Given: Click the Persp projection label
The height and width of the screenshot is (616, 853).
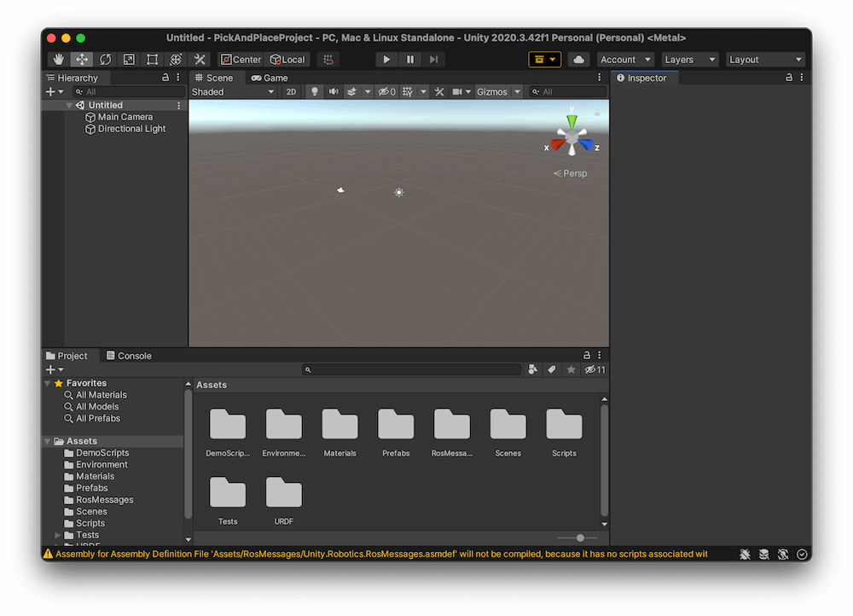Looking at the screenshot, I should point(570,173).
